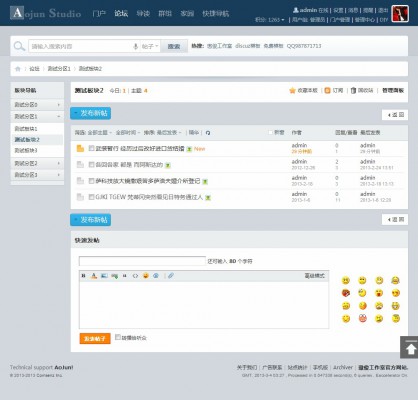Viewport: 418px width, 400px height.
Task: Open the 全部时间 filter dropdown
Action: point(128,133)
